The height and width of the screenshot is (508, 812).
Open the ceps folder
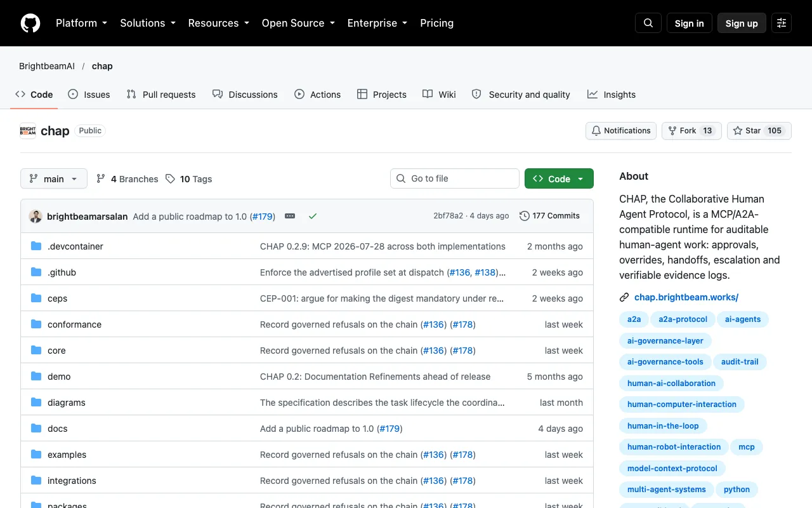[57, 298]
